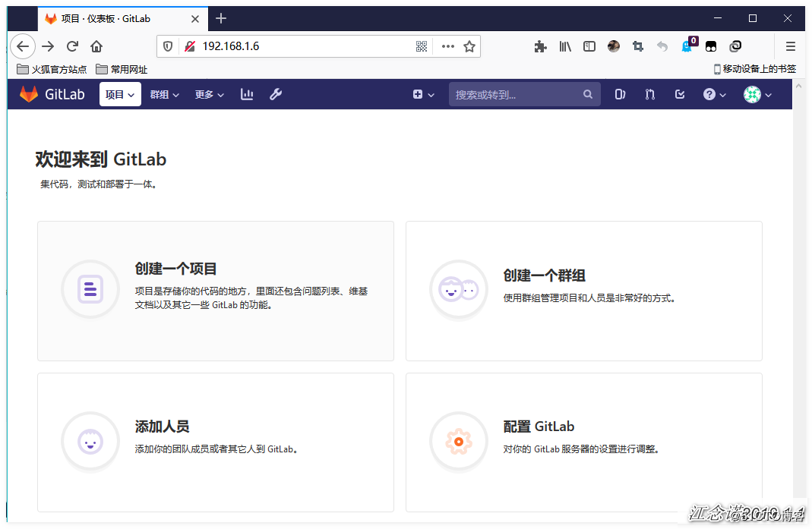The width and height of the screenshot is (812, 529).
Task: Go to browser home page
Action: [x=96, y=46]
